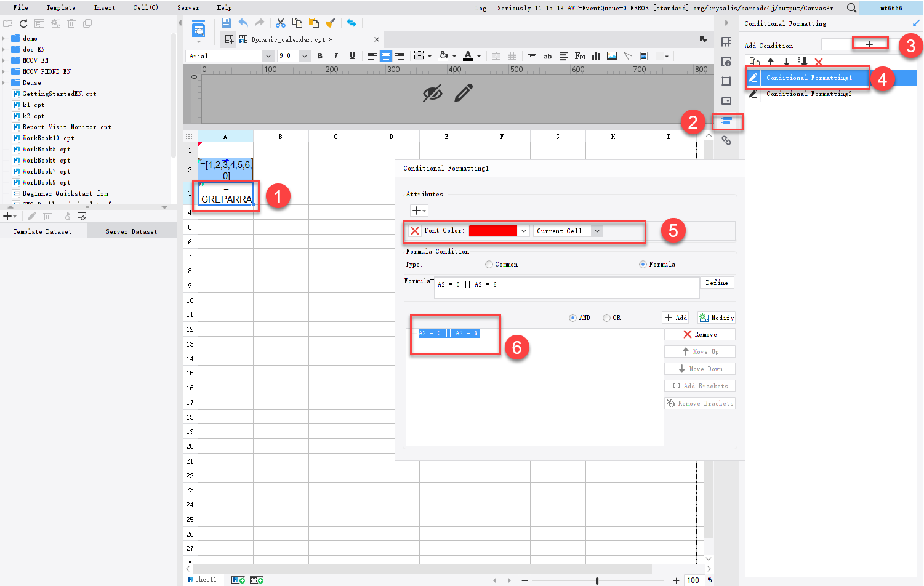
Task: Open the hyperlink panel icon in the sidebar
Action: [726, 140]
